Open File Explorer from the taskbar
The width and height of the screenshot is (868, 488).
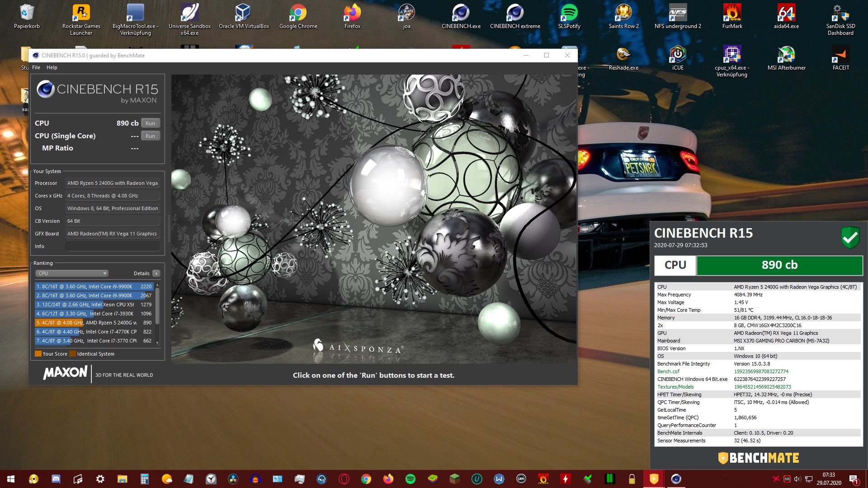pos(123,479)
